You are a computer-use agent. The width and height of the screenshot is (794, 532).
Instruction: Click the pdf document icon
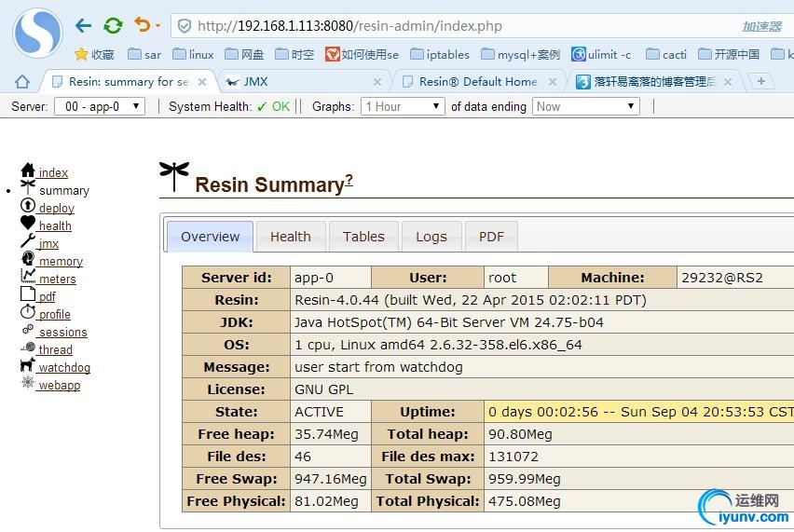click(x=27, y=293)
